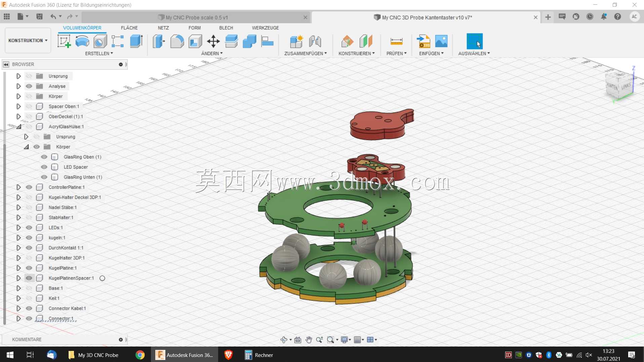Select the Create Sketch tool
644x362 pixels.
tap(64, 41)
